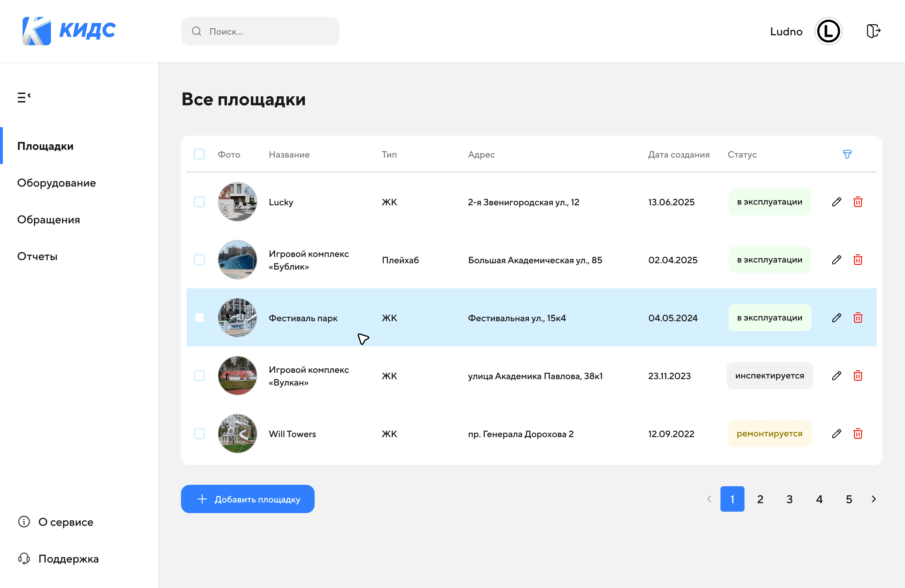Open Поддержка via headset icon
Screen dimensions: 905x588
[x=24, y=558]
